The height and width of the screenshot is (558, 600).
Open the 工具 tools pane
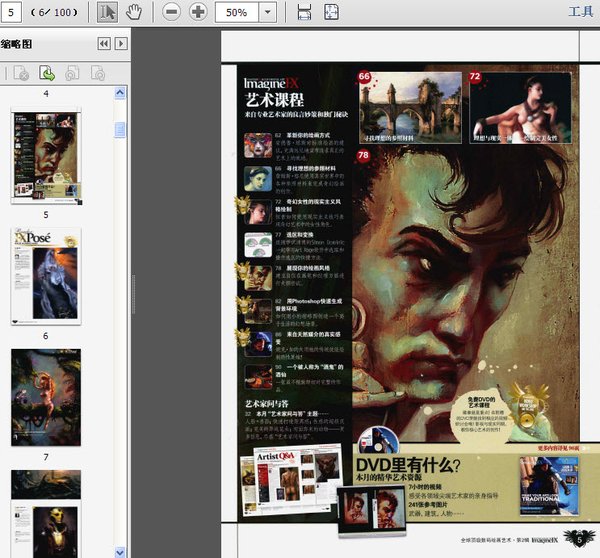580,12
